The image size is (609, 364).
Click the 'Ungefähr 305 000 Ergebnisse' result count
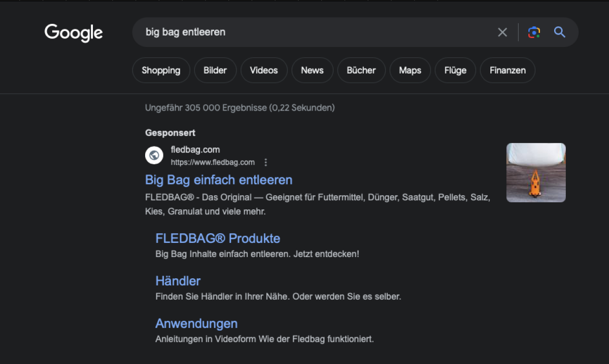[x=240, y=107]
